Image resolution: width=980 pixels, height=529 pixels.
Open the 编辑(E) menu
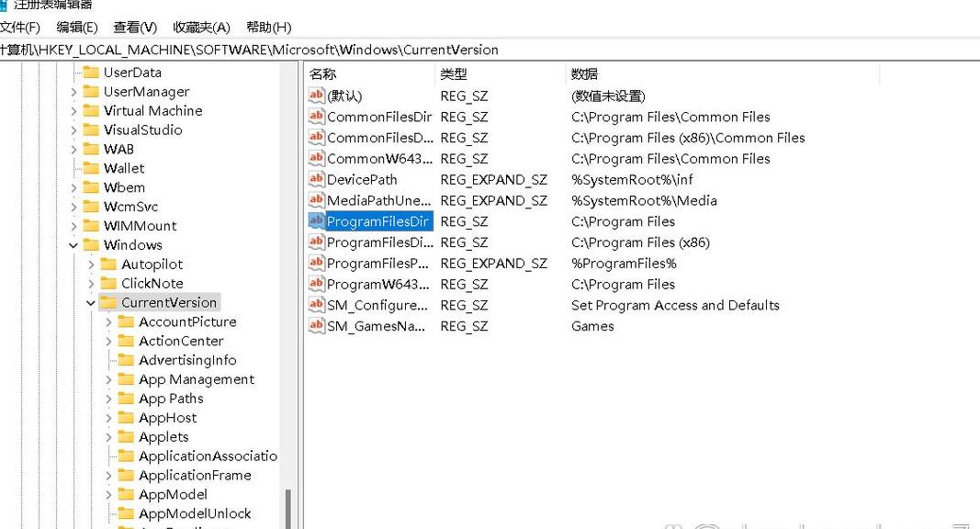click(77, 28)
